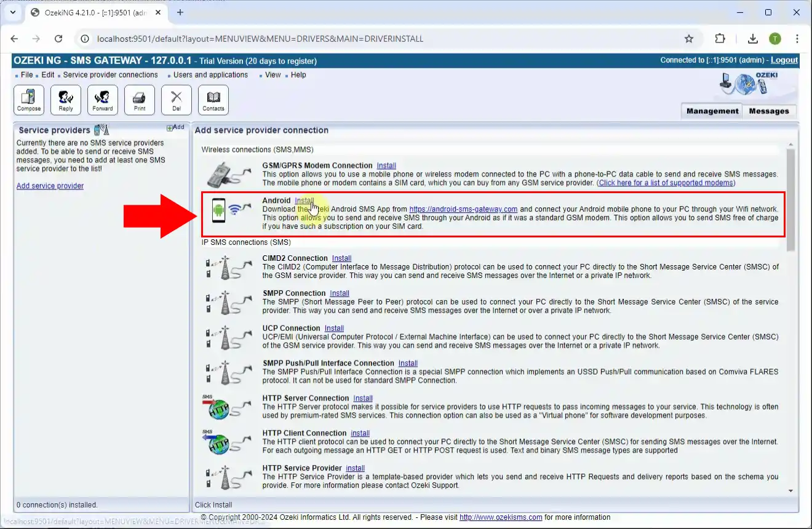The image size is (812, 529).
Task: Reload the page with the browser refresh icon
Action: point(58,39)
